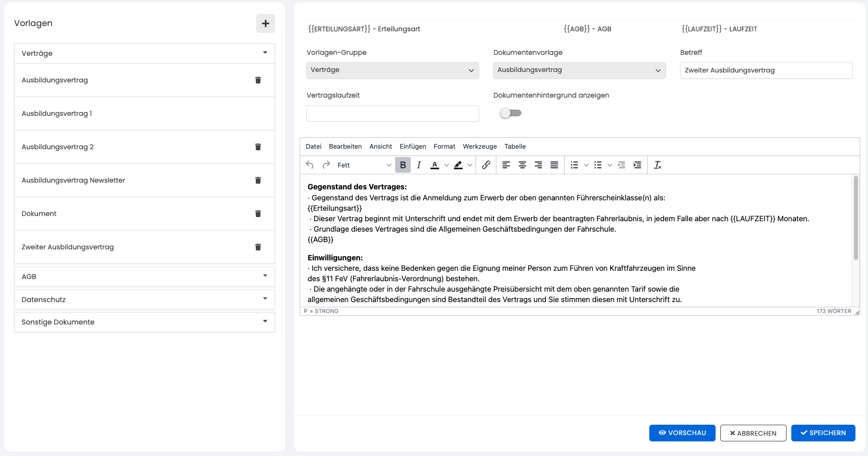Click the P element path entry
868x456 pixels.
[306, 311]
